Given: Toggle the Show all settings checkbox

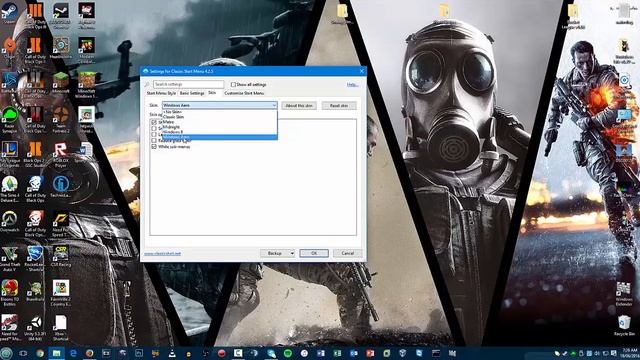Looking at the screenshot, I should coord(233,84).
